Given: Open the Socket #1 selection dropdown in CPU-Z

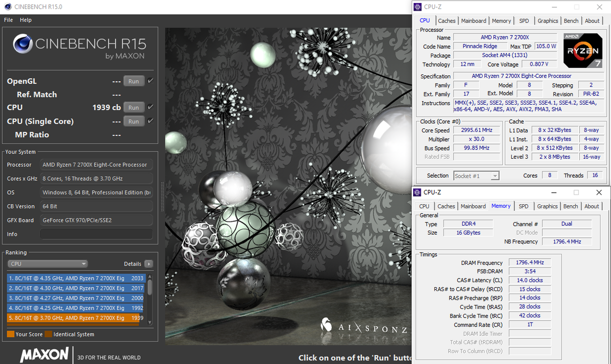Looking at the screenshot, I should [476, 175].
